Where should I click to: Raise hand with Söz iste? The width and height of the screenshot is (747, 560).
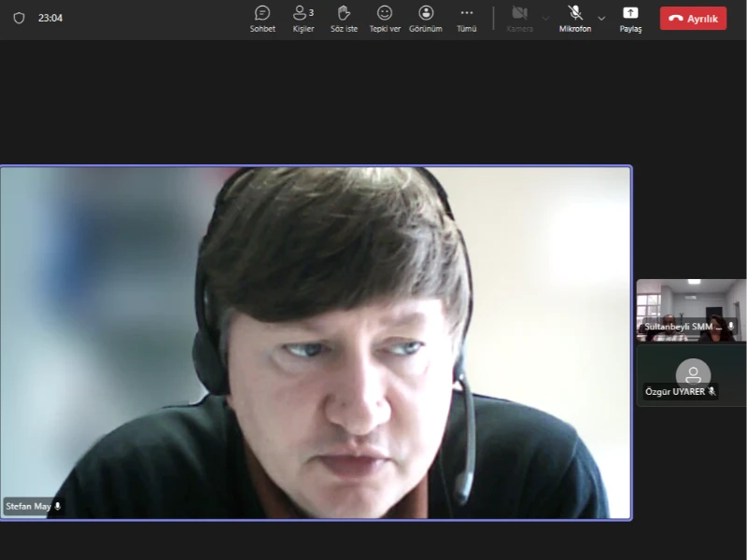click(x=344, y=18)
